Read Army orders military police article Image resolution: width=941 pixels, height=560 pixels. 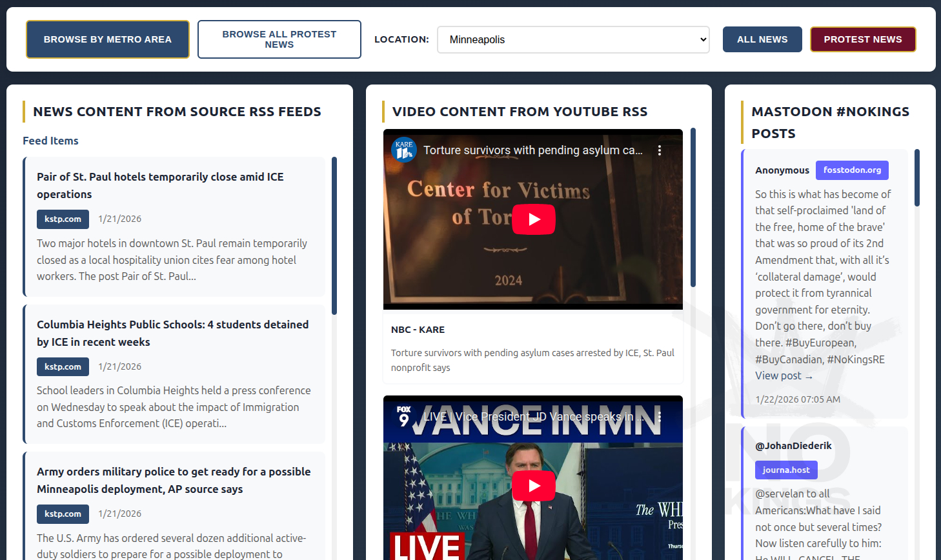[x=174, y=480]
